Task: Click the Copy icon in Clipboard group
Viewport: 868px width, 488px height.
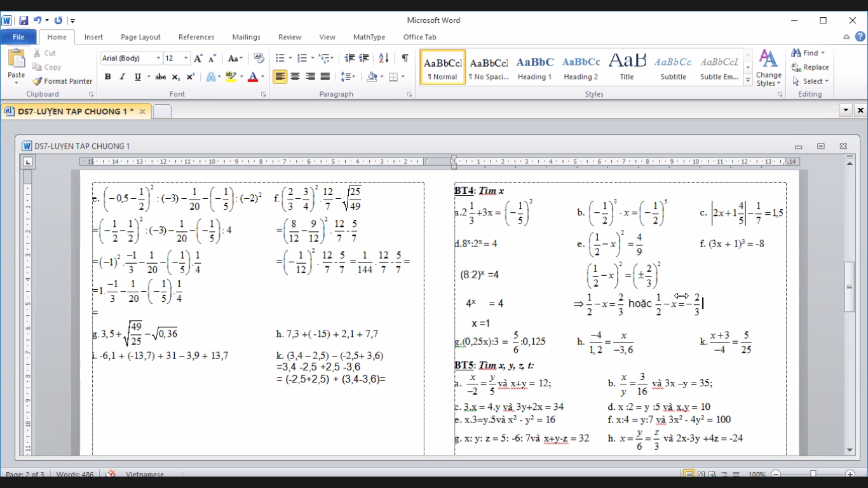Action: pyautogui.click(x=47, y=67)
